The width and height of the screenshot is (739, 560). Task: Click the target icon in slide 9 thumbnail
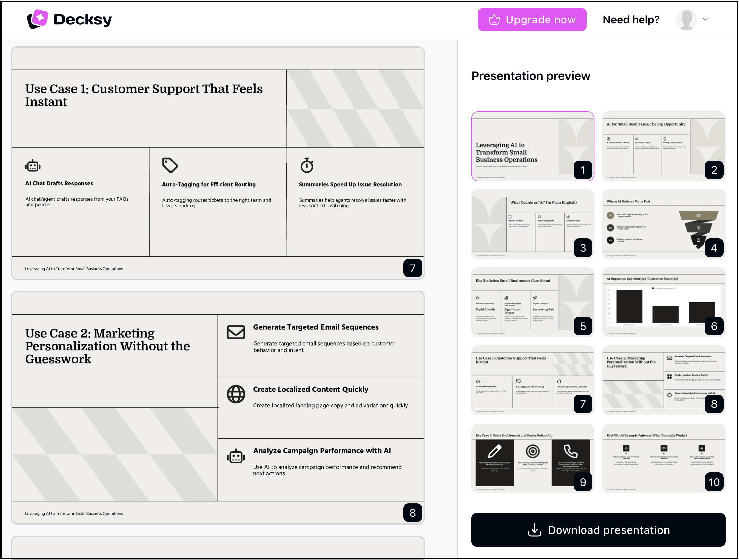click(x=532, y=451)
